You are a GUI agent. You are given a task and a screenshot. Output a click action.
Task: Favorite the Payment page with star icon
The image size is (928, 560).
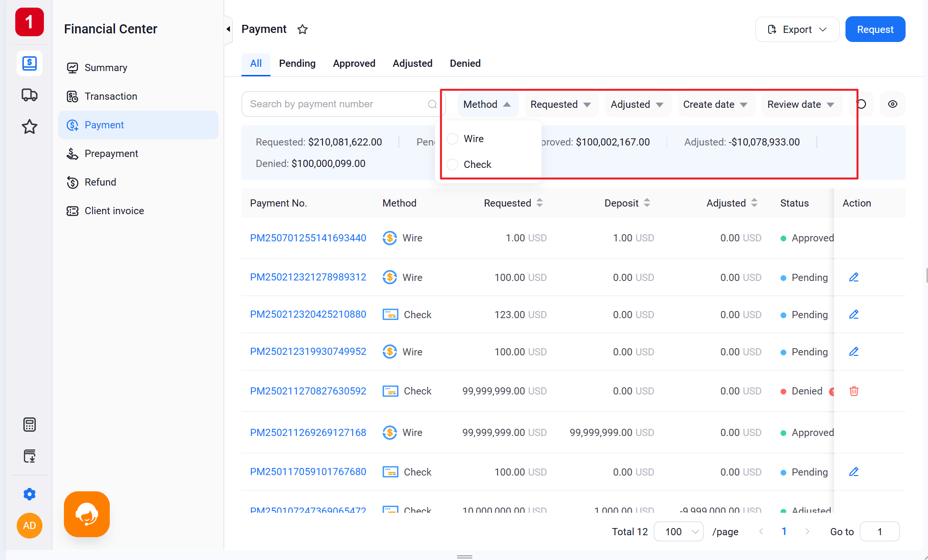pyautogui.click(x=302, y=30)
